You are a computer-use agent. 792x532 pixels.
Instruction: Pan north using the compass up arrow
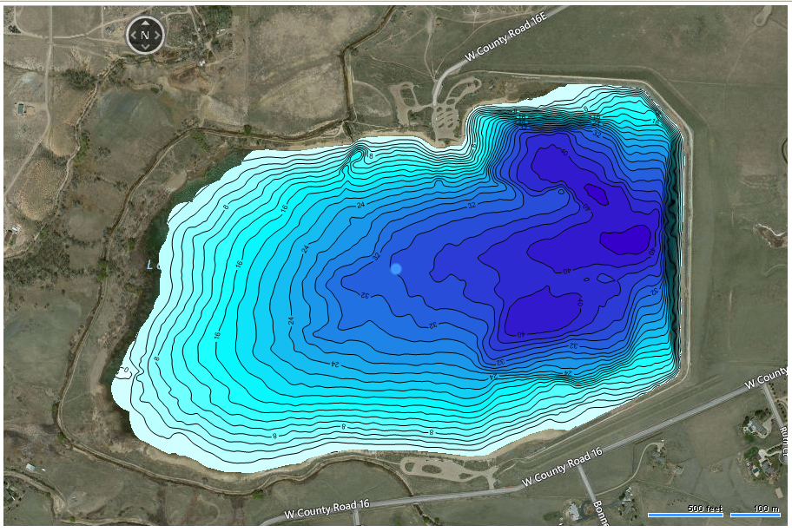[146, 23]
